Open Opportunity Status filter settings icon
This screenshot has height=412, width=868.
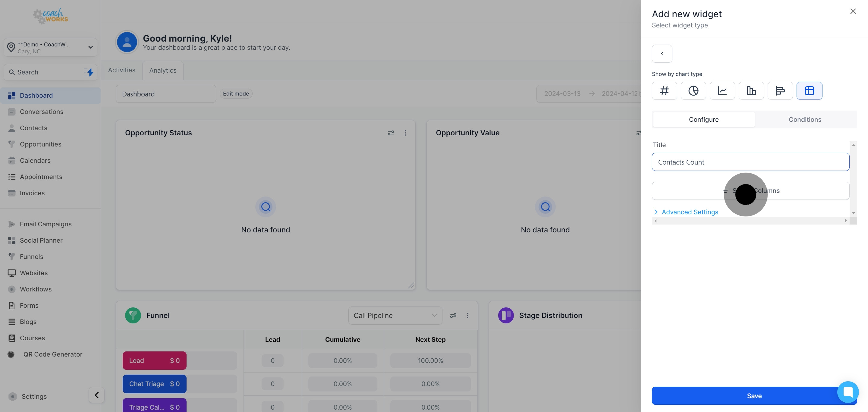(391, 133)
